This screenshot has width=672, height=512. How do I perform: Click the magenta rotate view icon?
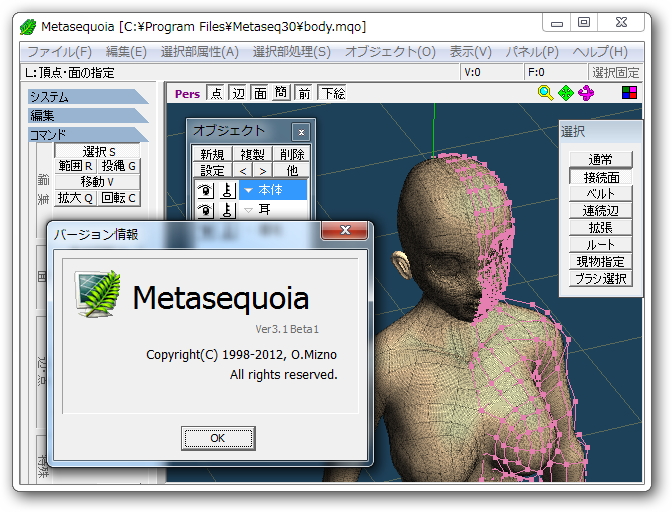(x=586, y=93)
